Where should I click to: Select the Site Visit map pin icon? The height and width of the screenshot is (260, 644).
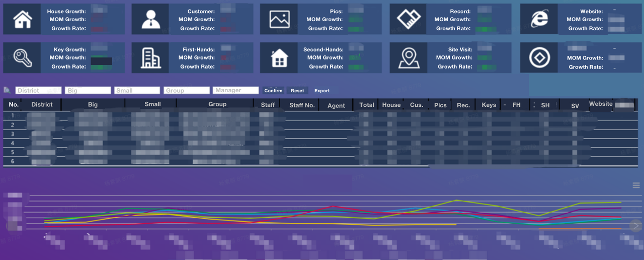[x=409, y=58]
